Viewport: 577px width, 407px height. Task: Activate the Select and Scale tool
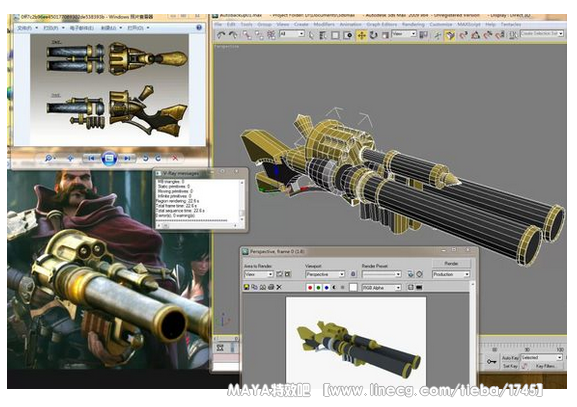385,35
